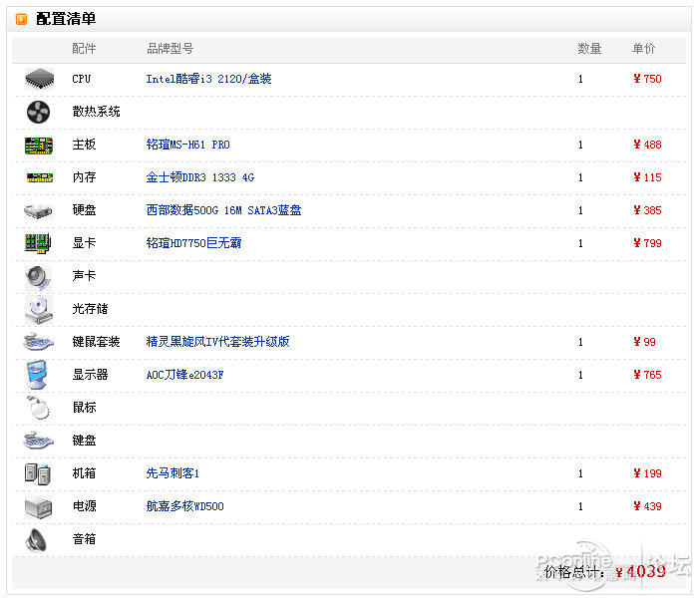Click the 鼠标 row label

84,408
